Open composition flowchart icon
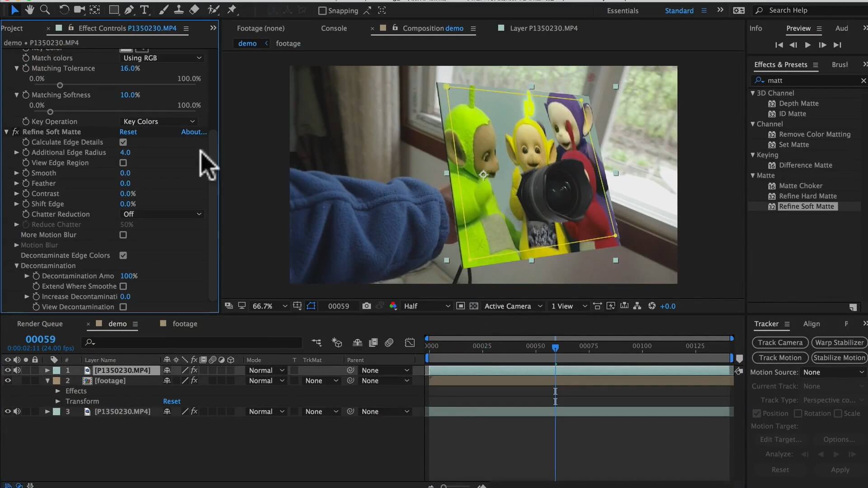The image size is (868, 488). pos(637,306)
